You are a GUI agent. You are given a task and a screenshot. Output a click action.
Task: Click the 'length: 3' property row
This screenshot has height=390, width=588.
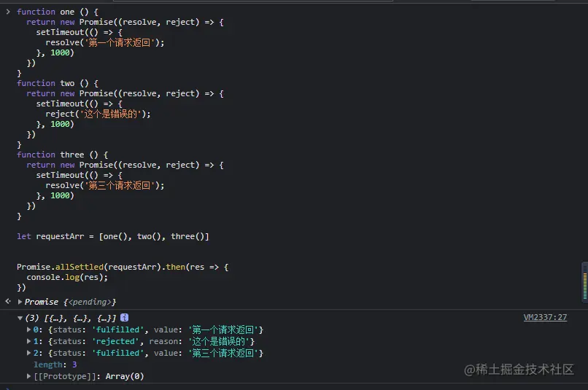click(55, 364)
